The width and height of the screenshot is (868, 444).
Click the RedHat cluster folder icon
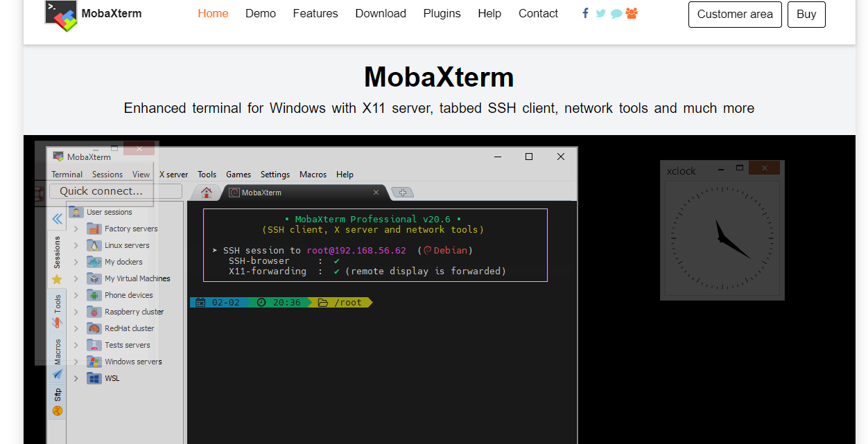click(x=94, y=328)
